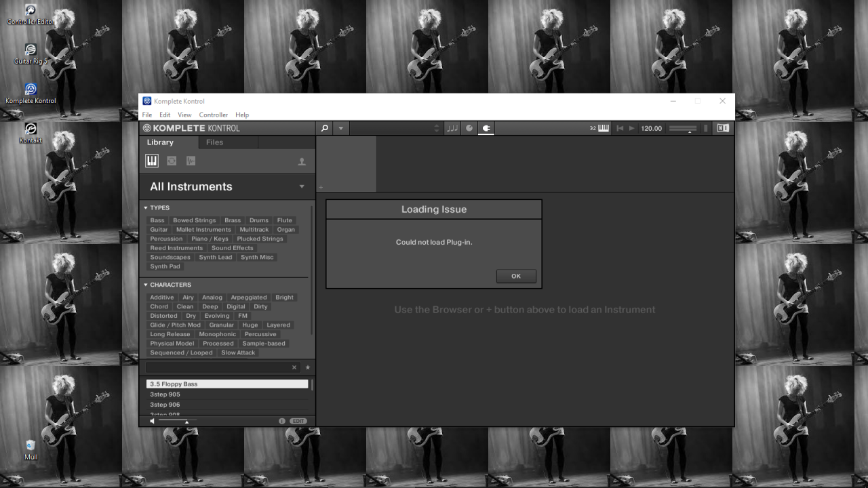Viewport: 868px width, 488px height.
Task: Select preset 3.5 Floppy Bass
Action: 227,384
